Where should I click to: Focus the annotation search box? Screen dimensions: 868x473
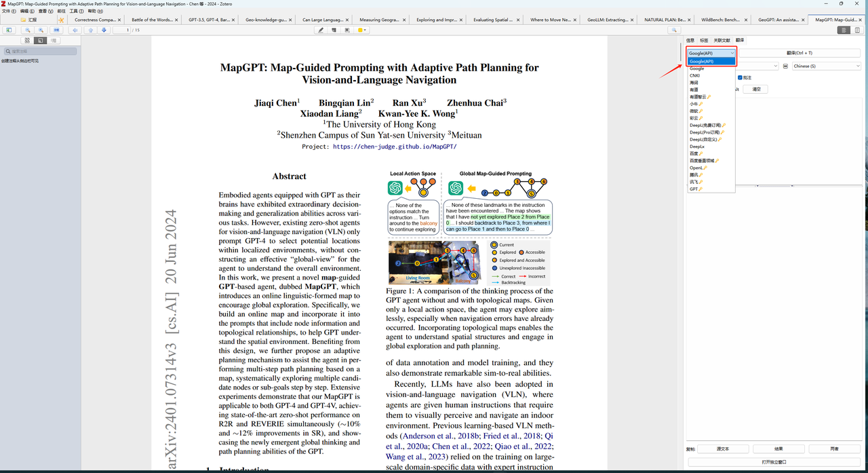coord(41,52)
